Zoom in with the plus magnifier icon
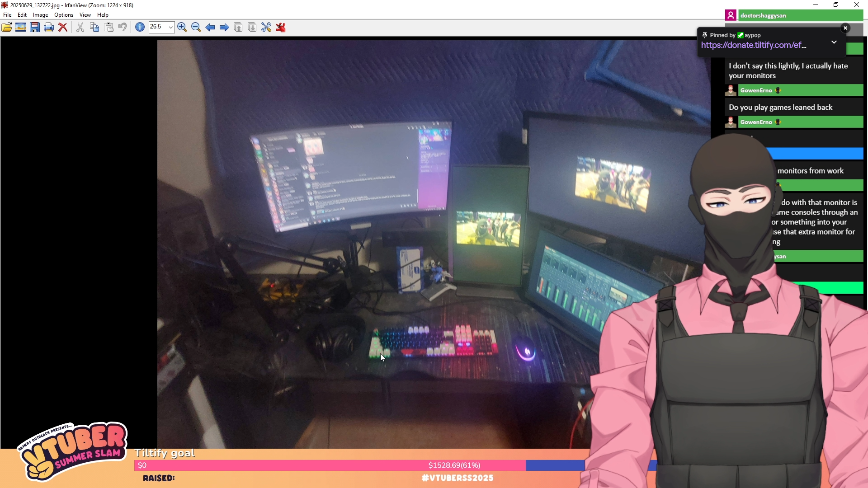This screenshot has height=488, width=868. click(x=182, y=27)
